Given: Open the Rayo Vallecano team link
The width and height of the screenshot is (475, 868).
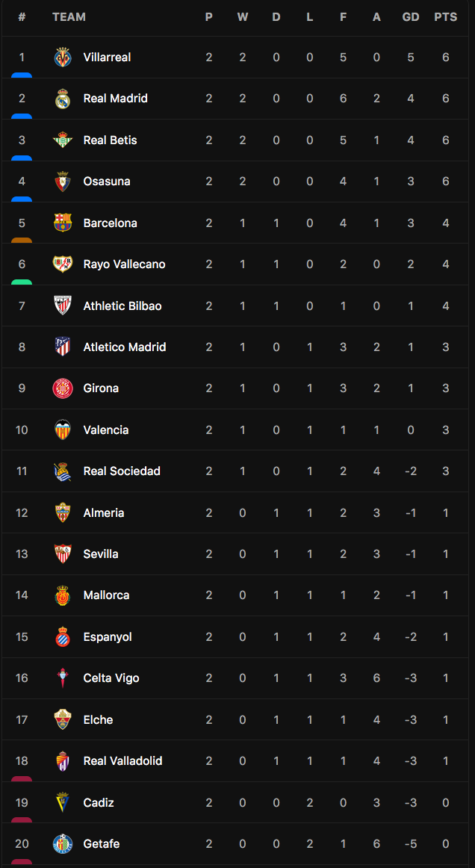Looking at the screenshot, I should pos(125,264).
